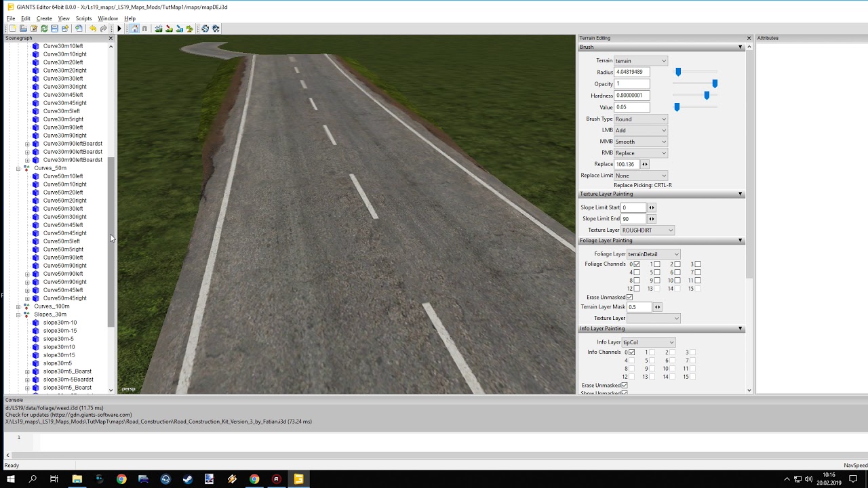Open the Brush Type dropdown
The width and height of the screenshot is (868, 488).
point(641,119)
